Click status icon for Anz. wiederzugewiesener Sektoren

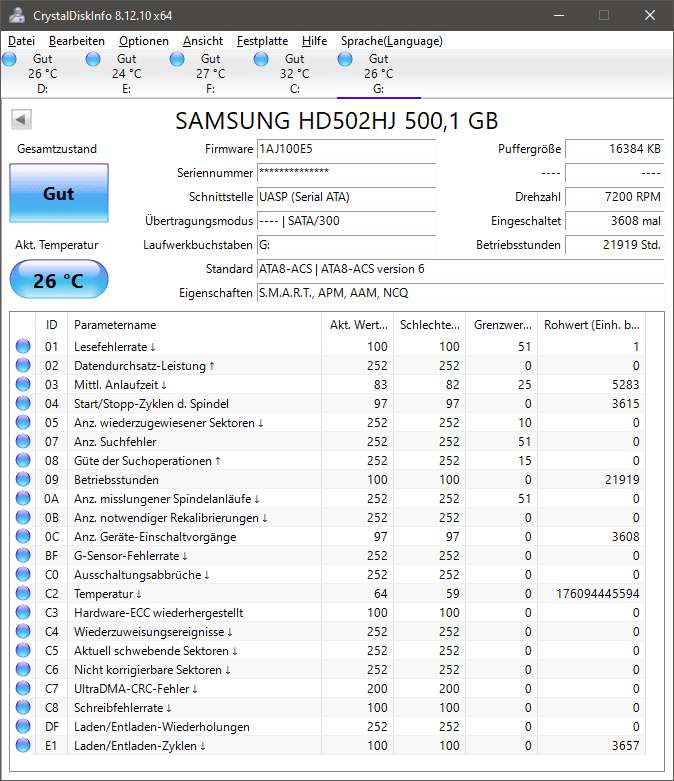tap(23, 422)
